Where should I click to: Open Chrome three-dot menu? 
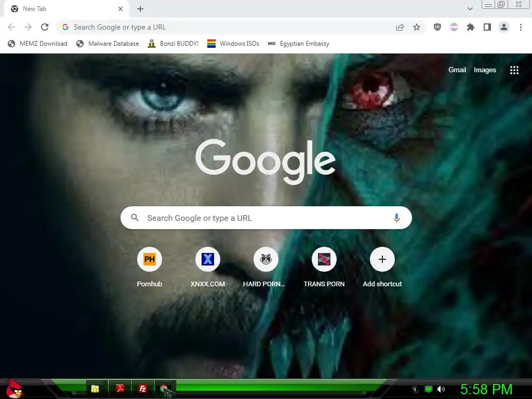(521, 27)
